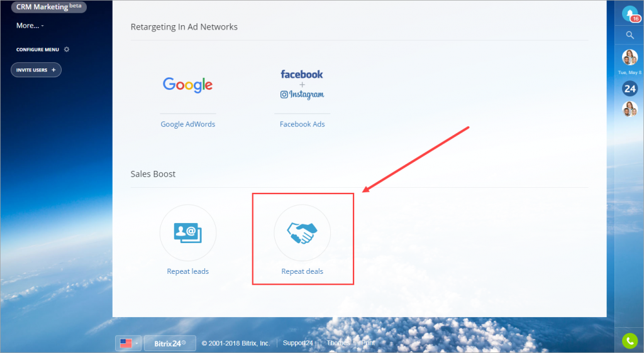Open the US flag language dropdown
This screenshot has height=353, width=644.
tap(128, 343)
